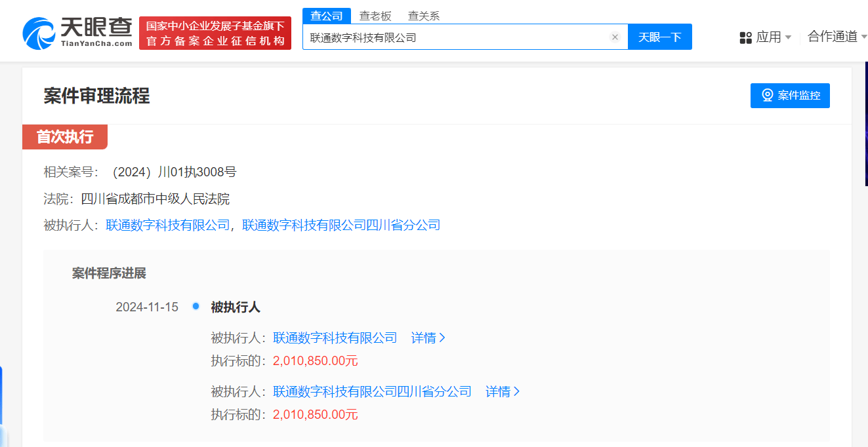Click case number (2024)川01执3008号
Screen dimensions: 868x447
[175, 172]
